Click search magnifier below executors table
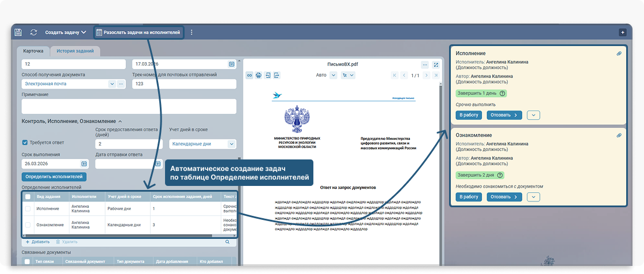 point(227,242)
